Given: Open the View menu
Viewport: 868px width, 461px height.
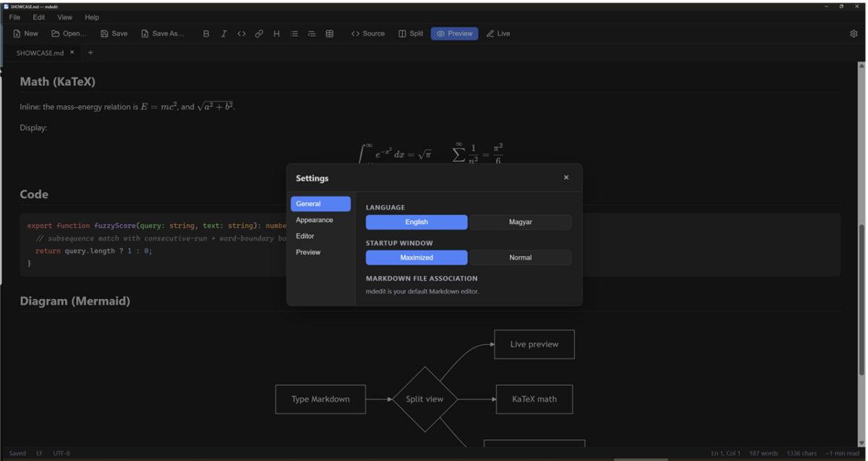Looking at the screenshot, I should [x=65, y=17].
